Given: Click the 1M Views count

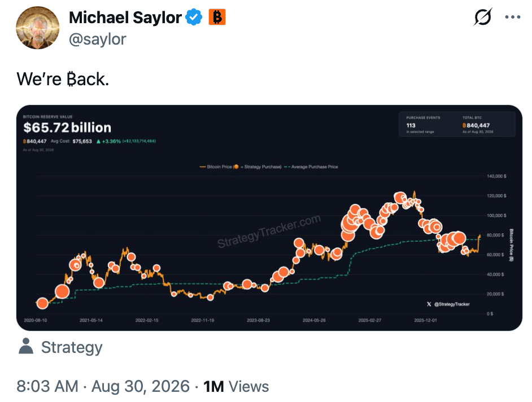Looking at the screenshot, I should click(236, 386).
